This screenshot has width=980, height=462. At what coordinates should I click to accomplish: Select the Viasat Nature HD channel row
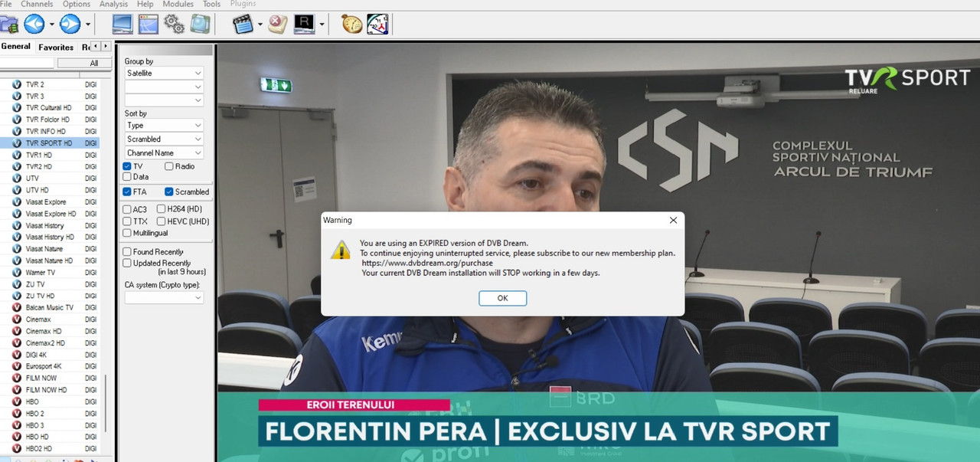50,260
